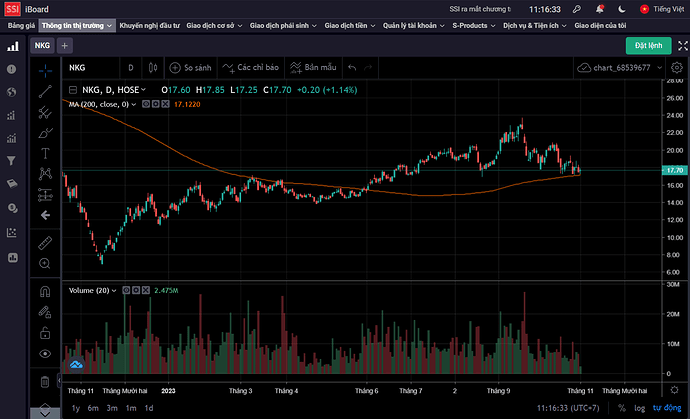Pick the brush drawing tool
Image resolution: width=690 pixels, height=419 pixels.
[x=45, y=132]
